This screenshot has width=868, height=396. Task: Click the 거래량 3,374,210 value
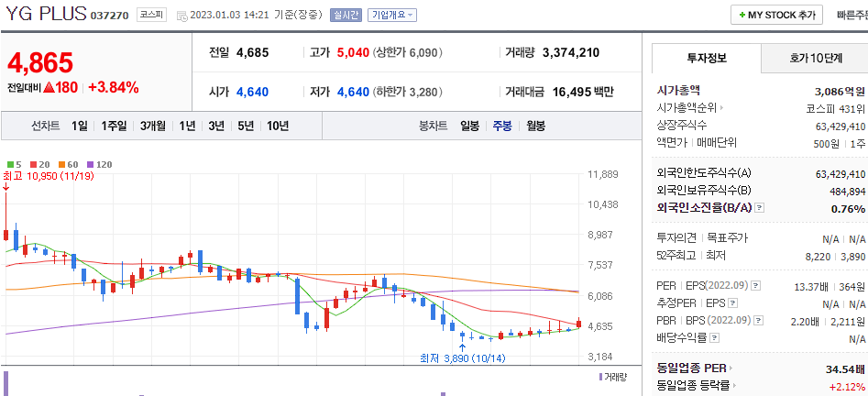(x=571, y=52)
